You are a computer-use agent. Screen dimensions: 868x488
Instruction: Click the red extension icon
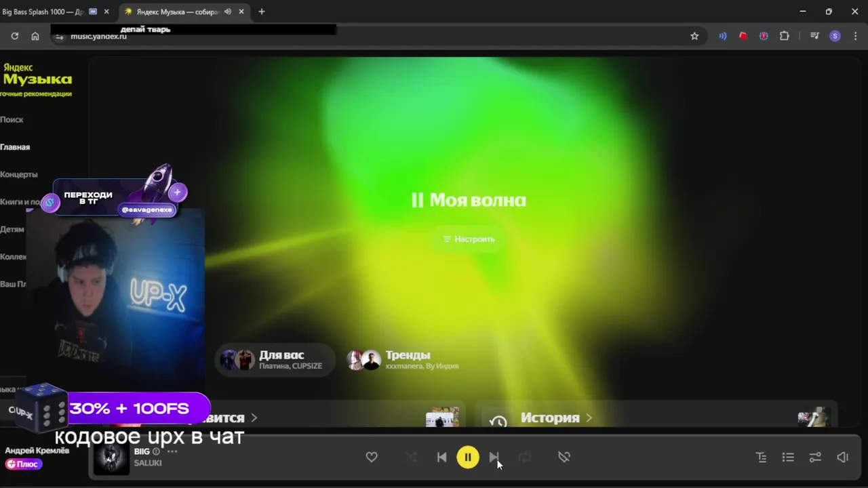[743, 36]
